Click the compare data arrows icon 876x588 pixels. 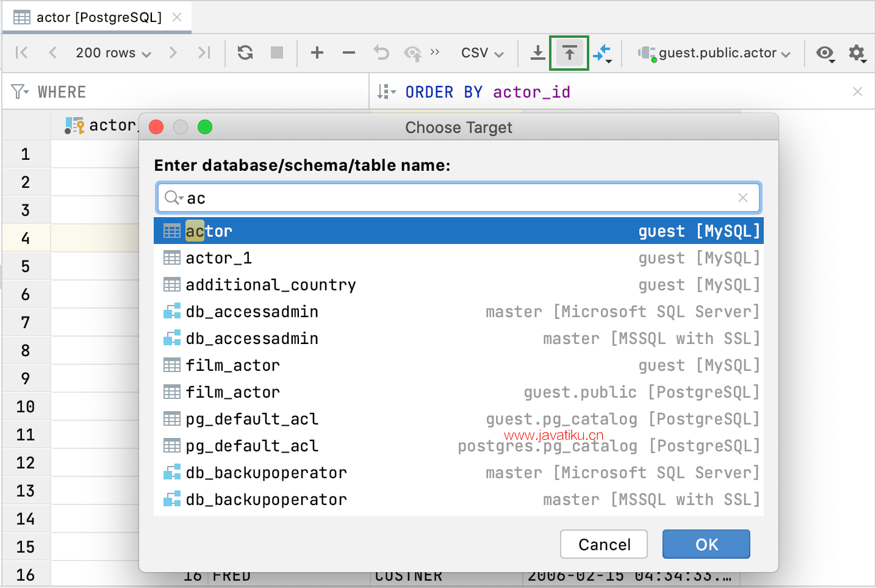click(x=602, y=54)
